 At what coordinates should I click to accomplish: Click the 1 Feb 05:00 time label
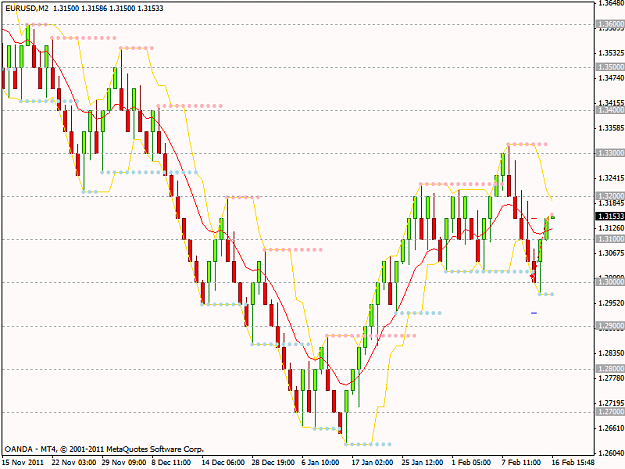coord(471,463)
